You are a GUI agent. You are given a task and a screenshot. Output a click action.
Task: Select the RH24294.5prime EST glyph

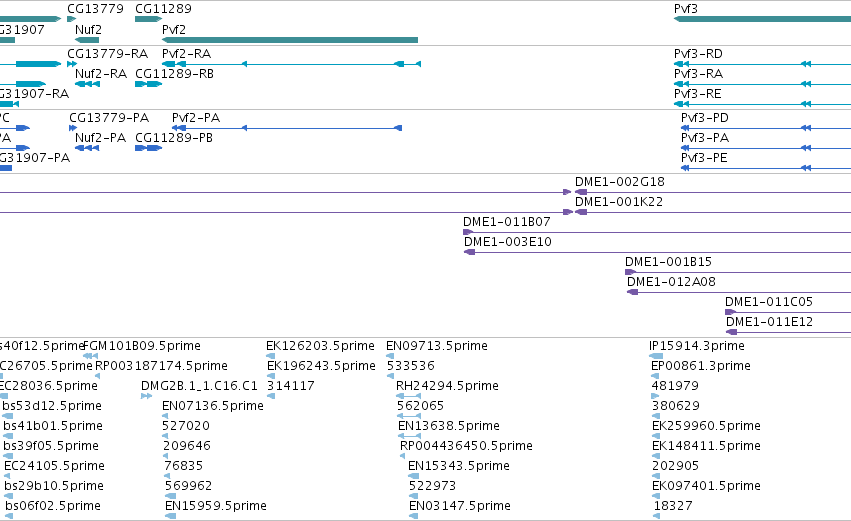(409, 396)
